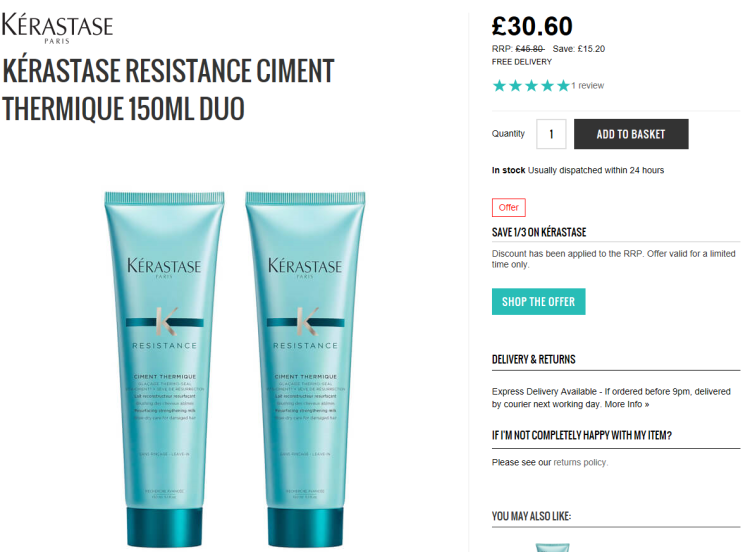Open the 1 review link
Viewport: 743px width, 552px height.
pyautogui.click(x=588, y=86)
